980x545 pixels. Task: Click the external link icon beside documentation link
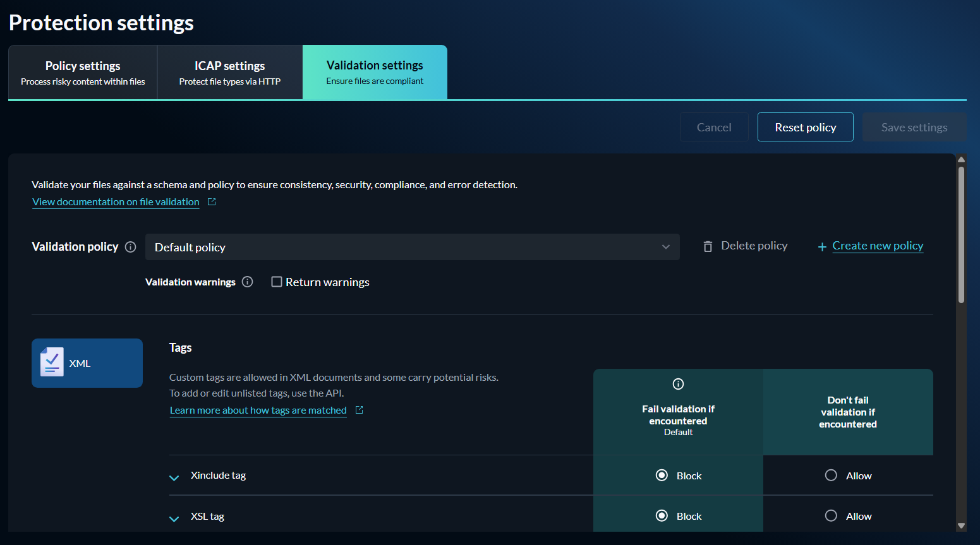pyautogui.click(x=211, y=201)
